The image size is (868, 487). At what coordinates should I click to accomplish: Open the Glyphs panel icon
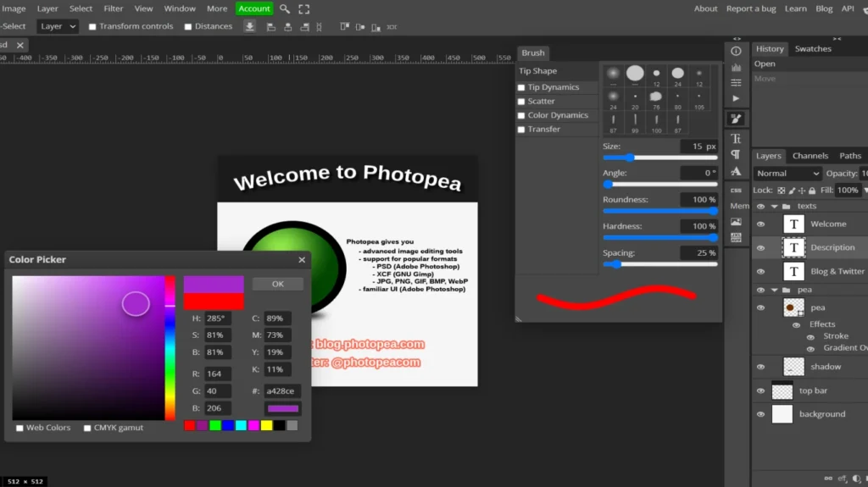coord(736,172)
